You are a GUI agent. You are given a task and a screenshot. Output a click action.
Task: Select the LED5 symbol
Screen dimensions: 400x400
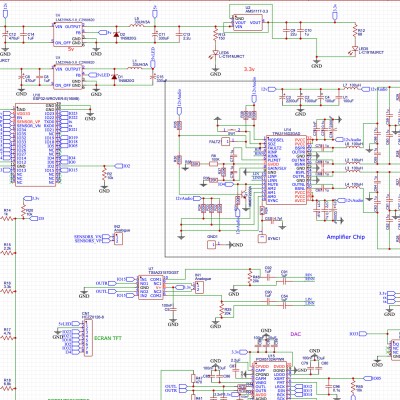[355, 49]
